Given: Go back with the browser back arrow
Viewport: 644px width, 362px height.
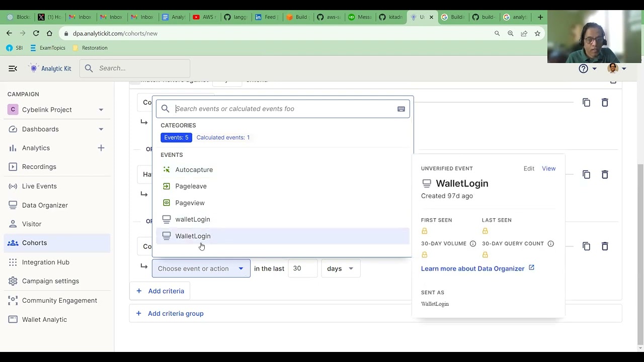Looking at the screenshot, I should point(9,33).
